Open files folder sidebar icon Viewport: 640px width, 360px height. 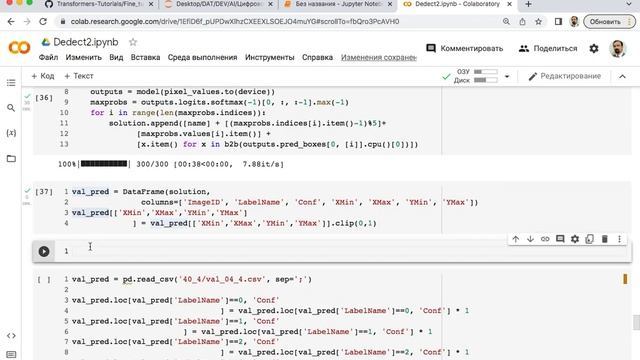[x=11, y=158]
